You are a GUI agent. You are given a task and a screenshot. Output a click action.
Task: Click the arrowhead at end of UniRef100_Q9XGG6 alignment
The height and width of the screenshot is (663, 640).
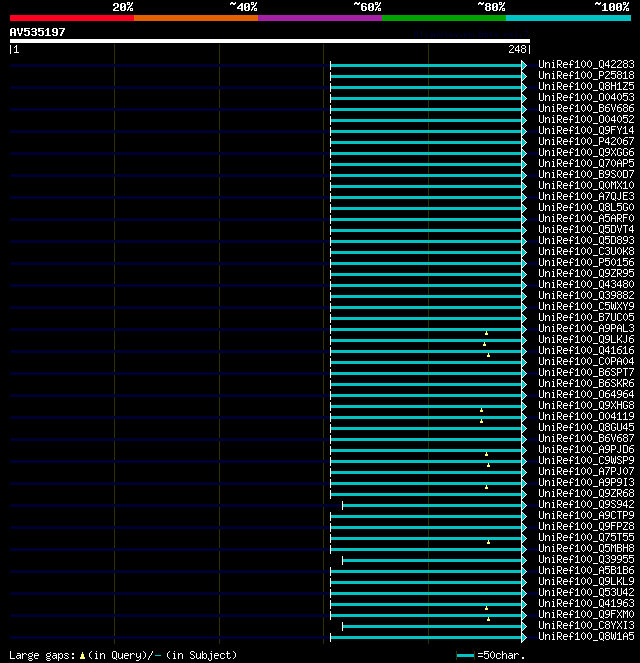point(524,153)
